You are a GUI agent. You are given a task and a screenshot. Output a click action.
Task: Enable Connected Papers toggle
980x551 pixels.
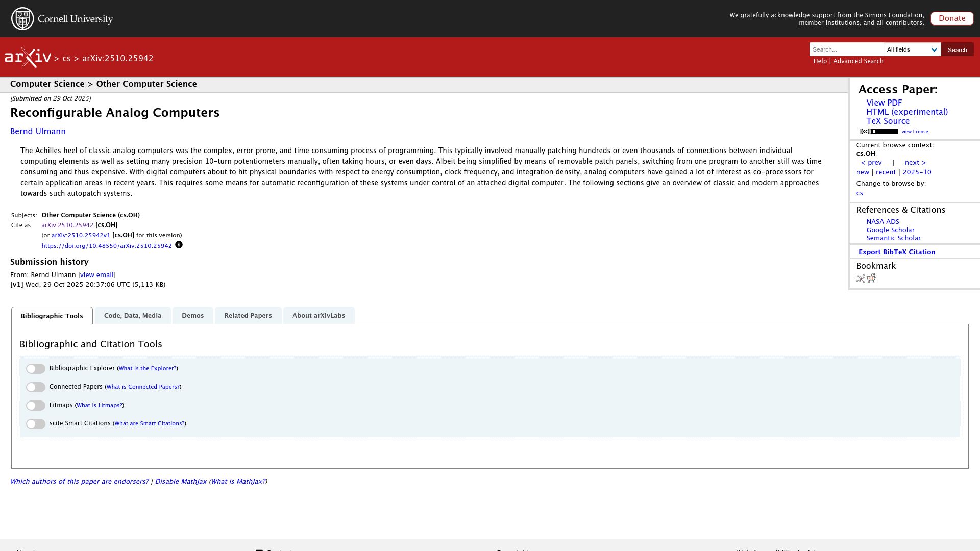pos(36,387)
